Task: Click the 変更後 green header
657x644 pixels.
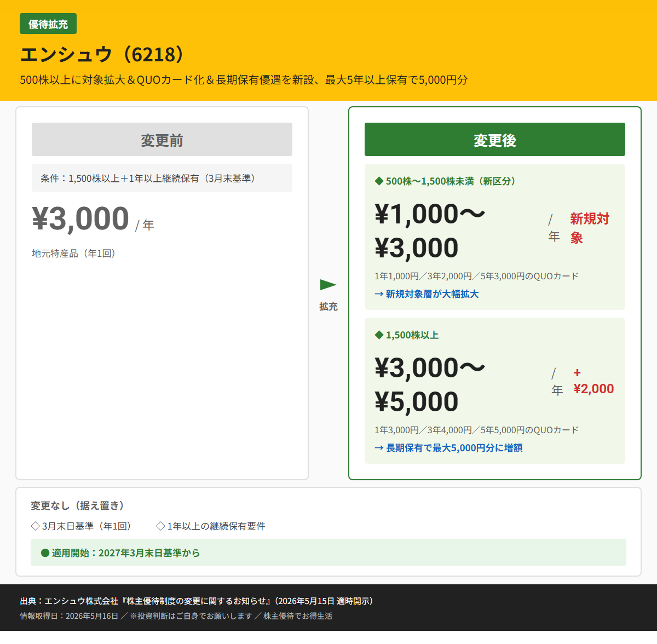Action: click(x=495, y=140)
